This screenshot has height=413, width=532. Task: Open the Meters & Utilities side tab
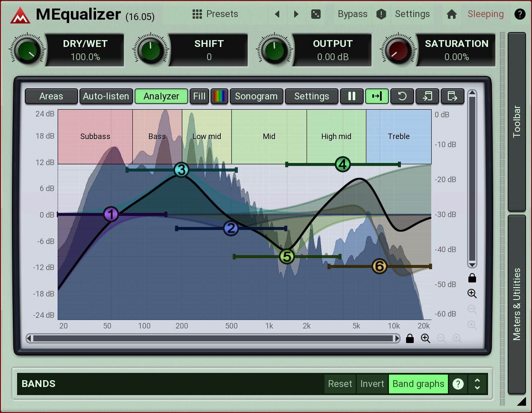[517, 304]
